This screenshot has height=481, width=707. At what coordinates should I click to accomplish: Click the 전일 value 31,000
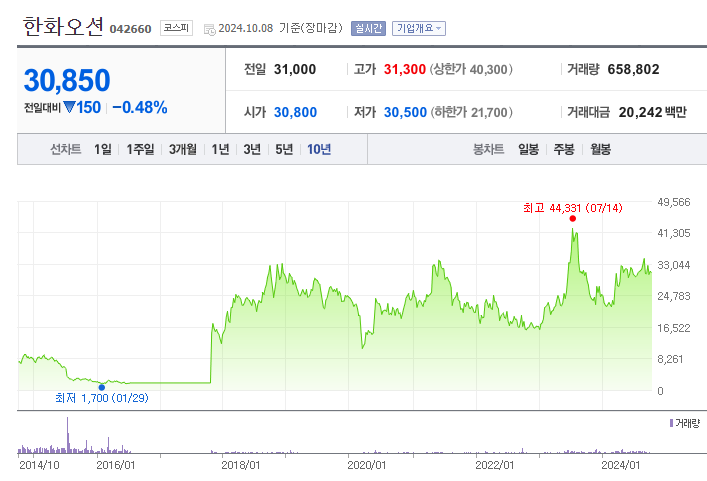[295, 69]
